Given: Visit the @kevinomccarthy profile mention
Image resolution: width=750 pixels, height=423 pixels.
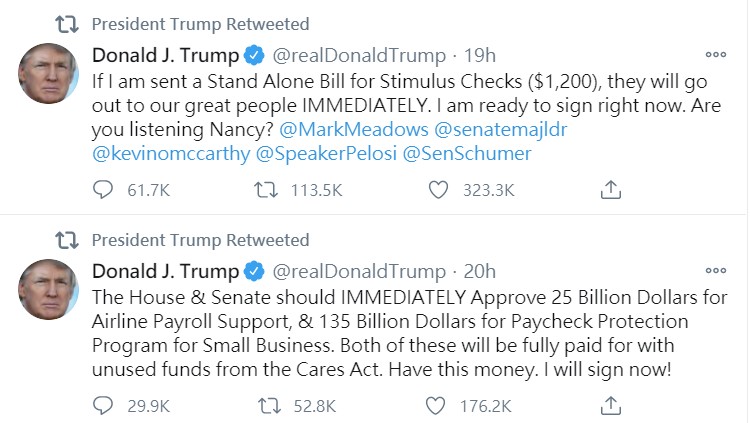Looking at the screenshot, I should click(169, 154).
